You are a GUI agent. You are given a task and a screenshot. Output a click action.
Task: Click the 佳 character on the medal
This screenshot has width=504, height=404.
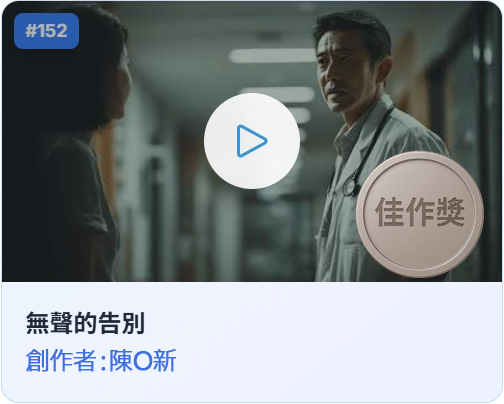pyautogui.click(x=389, y=212)
